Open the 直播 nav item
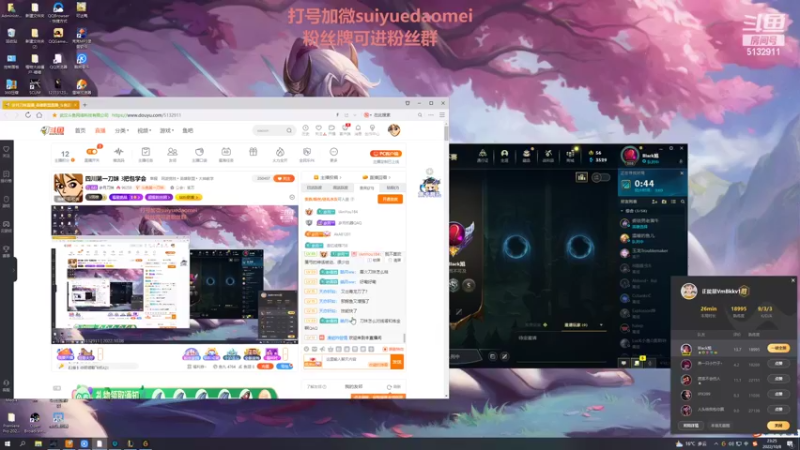Screen dimensions: 800x450 100,131
